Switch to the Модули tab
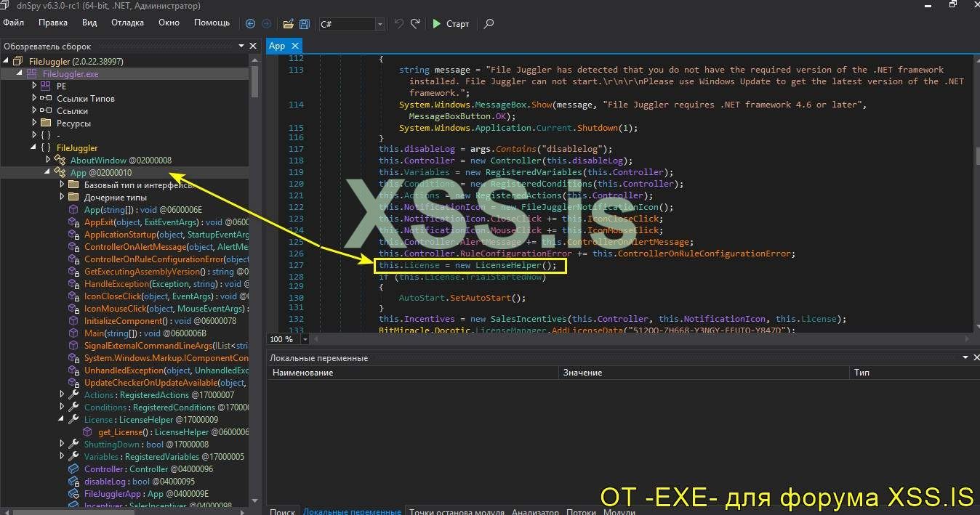Viewport: 980px width, 515px height. click(x=619, y=511)
